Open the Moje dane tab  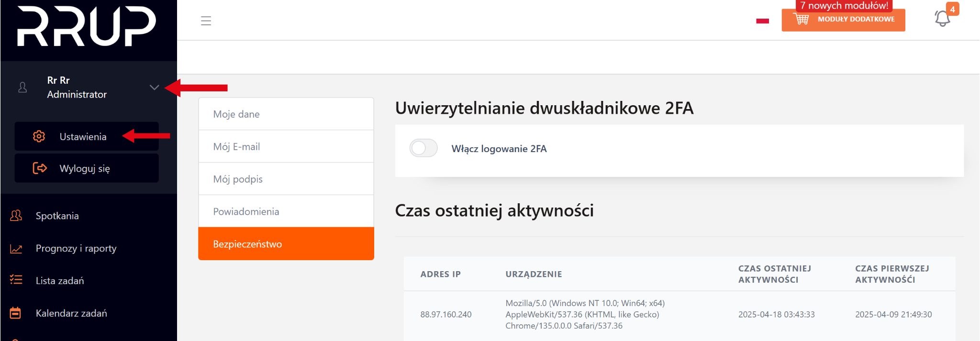coord(286,114)
